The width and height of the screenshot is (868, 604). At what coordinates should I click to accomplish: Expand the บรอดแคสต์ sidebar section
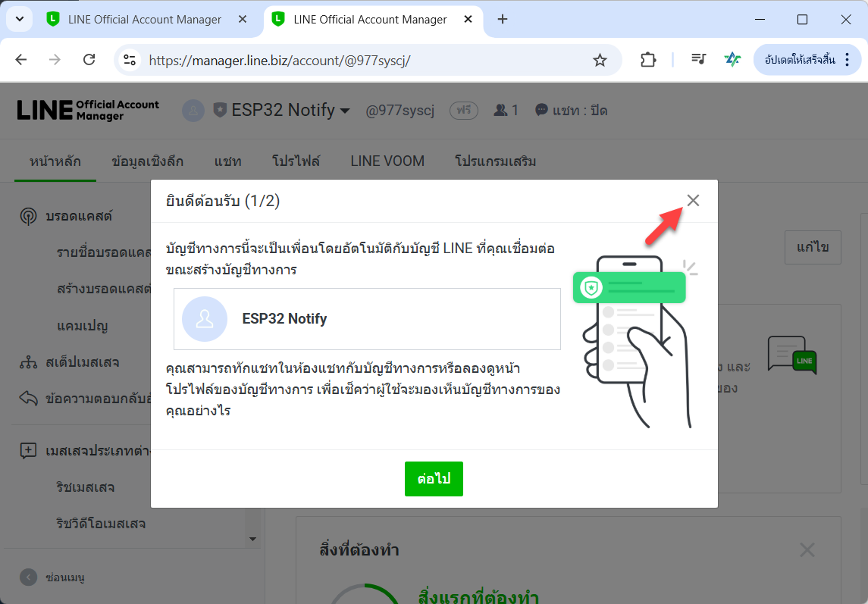coord(79,216)
